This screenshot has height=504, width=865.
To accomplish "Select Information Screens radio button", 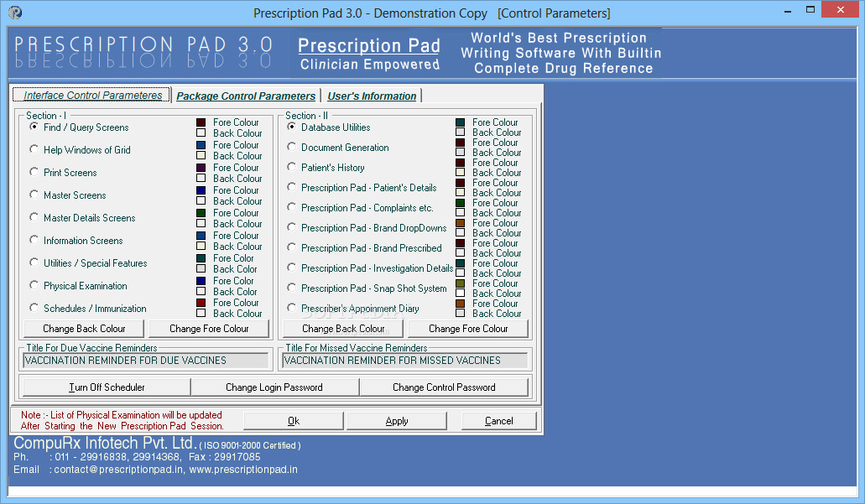I will click(x=34, y=240).
